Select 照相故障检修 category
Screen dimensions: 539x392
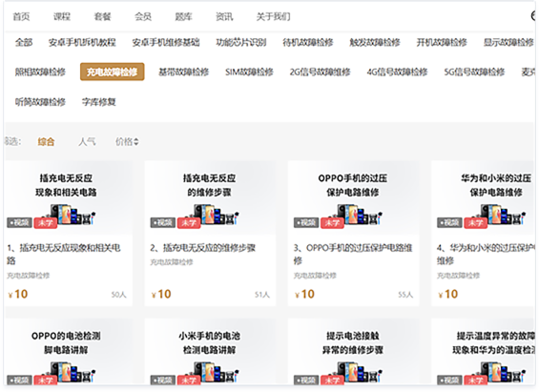coord(40,72)
